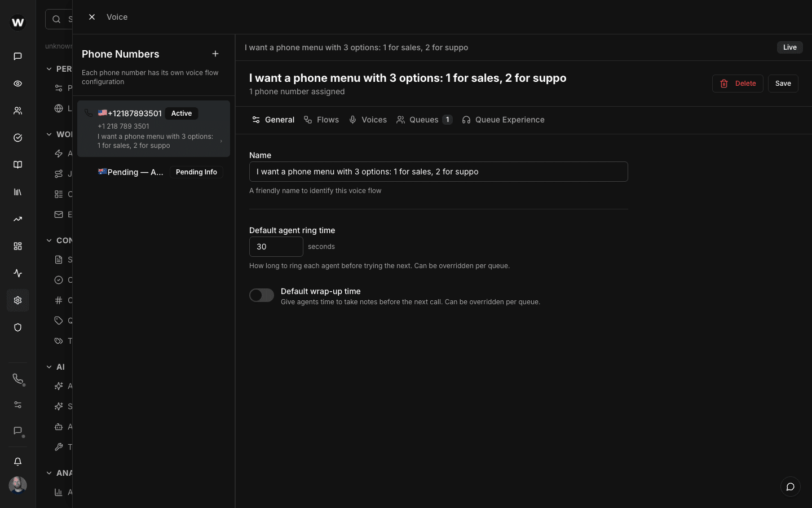Click the Default agent ring time field
The height and width of the screenshot is (508, 812).
pyautogui.click(x=276, y=247)
